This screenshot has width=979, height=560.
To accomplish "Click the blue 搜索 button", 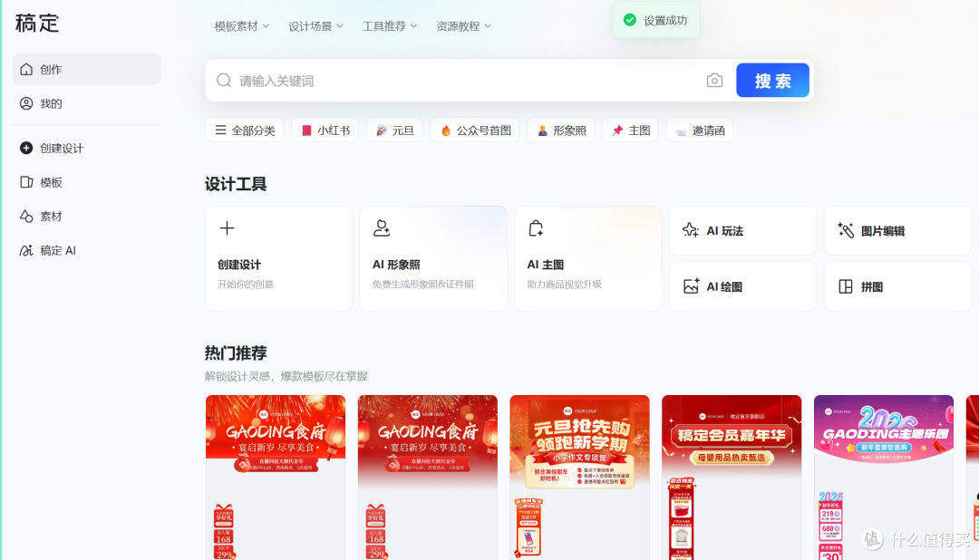I will tap(772, 80).
